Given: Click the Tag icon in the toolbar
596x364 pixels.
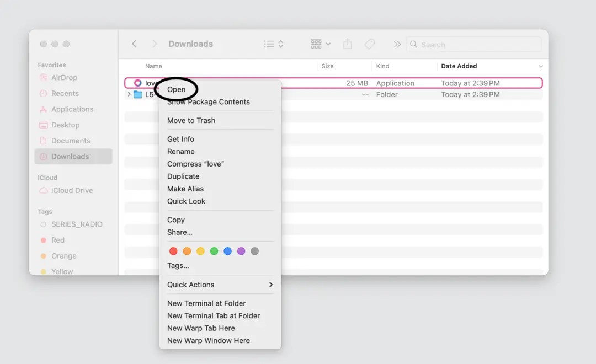Looking at the screenshot, I should tap(370, 44).
